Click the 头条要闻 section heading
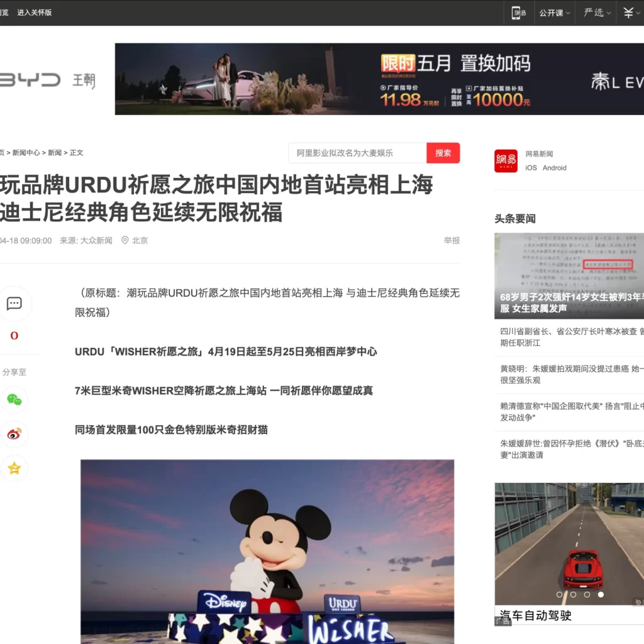Image resolution: width=644 pixels, height=644 pixels. point(515,218)
